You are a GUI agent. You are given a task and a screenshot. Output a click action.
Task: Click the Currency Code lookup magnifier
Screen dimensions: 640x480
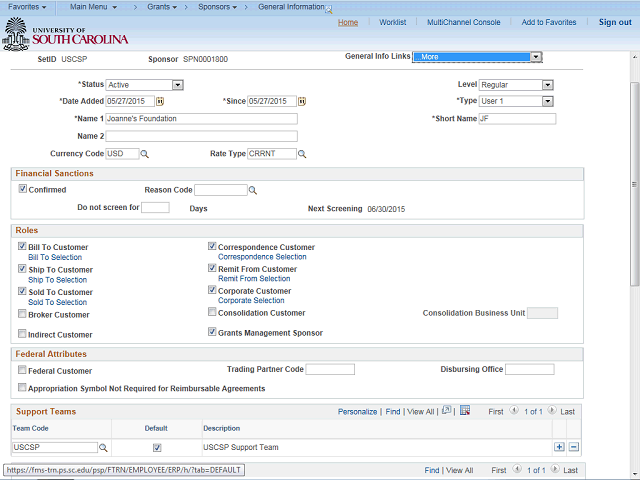(x=145, y=154)
